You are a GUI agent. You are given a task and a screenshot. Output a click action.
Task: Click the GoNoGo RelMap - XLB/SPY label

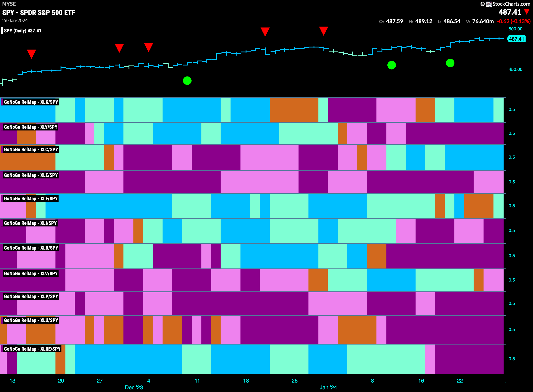point(31,248)
